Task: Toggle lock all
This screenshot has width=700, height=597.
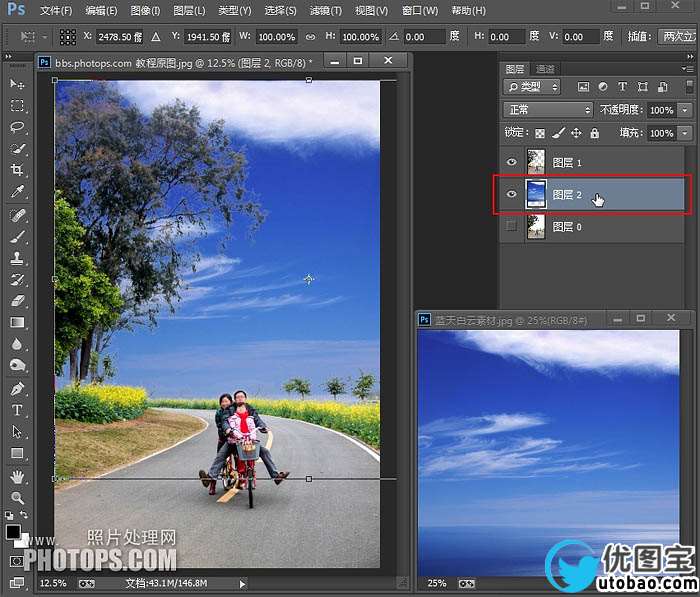Action: [x=595, y=133]
